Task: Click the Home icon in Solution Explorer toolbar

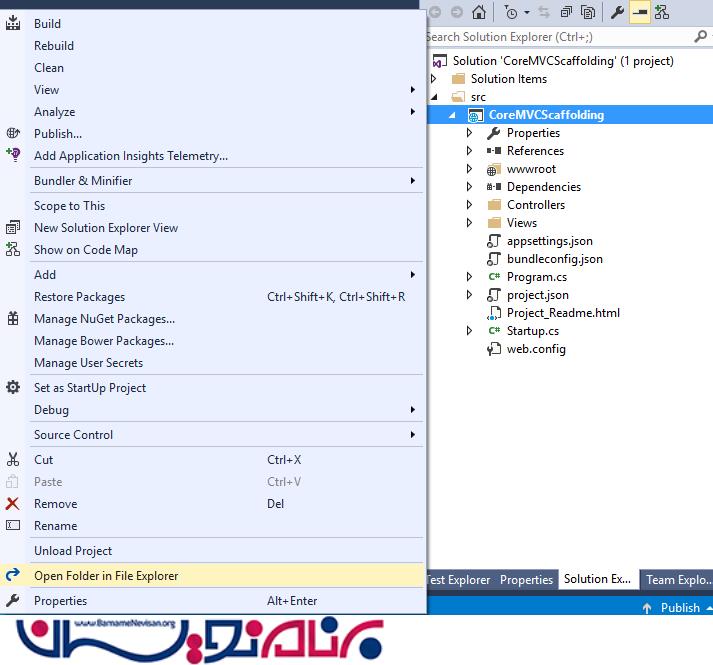Action: tap(479, 12)
